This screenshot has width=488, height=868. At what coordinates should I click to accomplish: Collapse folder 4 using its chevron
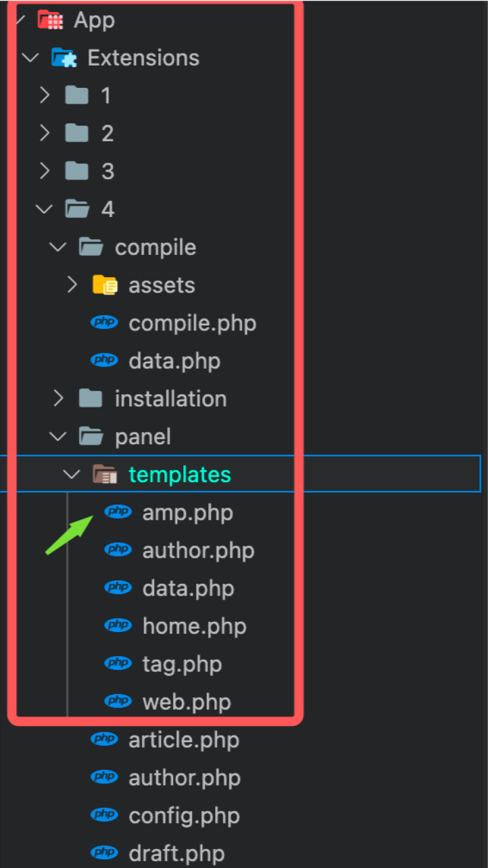click(44, 209)
